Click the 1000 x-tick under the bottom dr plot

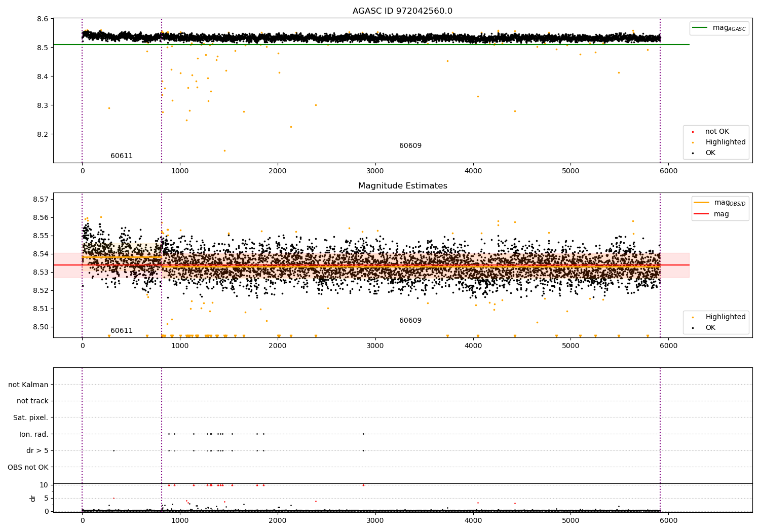point(180,520)
